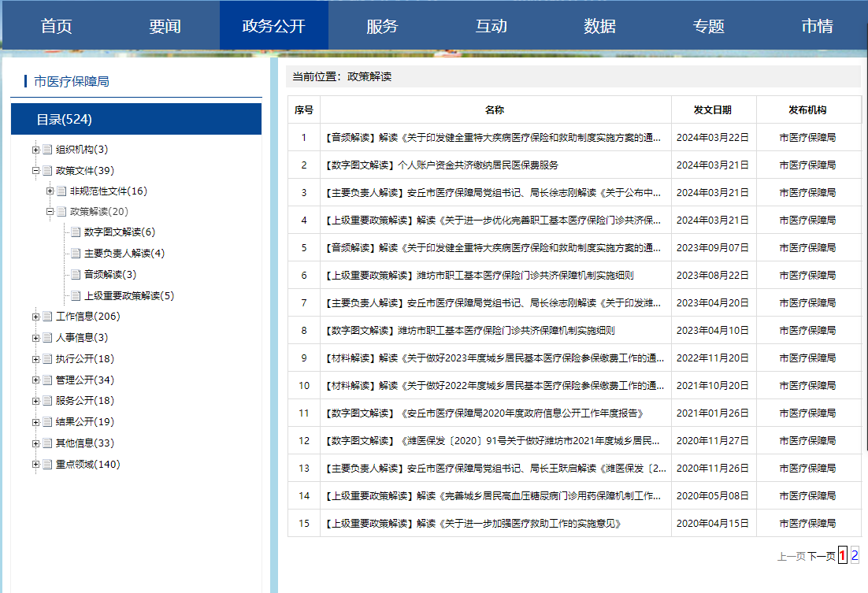Expand the 管理公开 tree node
This screenshot has width=868, height=593.
click(35, 380)
